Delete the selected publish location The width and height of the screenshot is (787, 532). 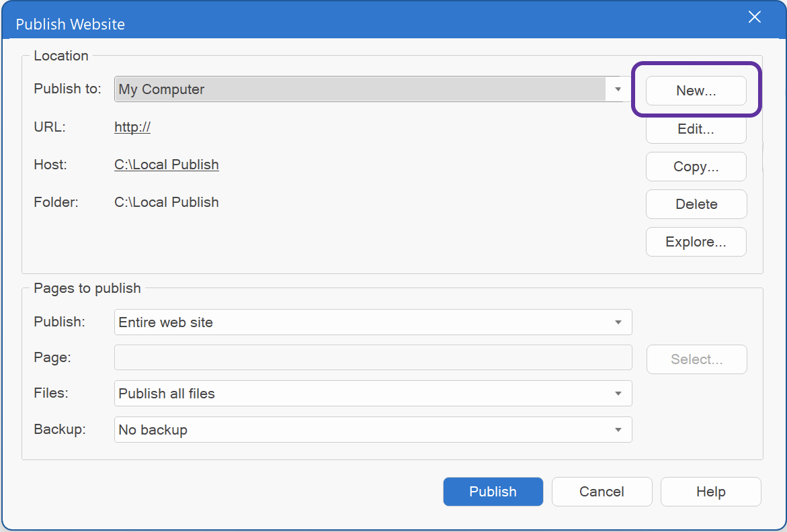tap(696, 204)
